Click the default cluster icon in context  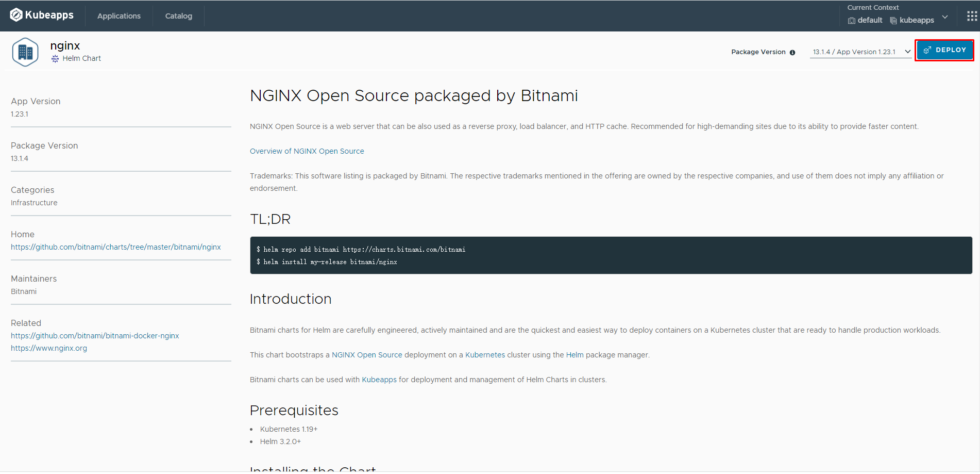click(852, 21)
